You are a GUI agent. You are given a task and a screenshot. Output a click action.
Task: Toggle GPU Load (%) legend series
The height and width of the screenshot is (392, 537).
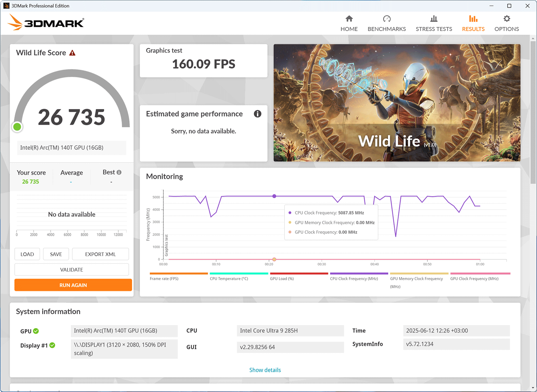click(299, 277)
